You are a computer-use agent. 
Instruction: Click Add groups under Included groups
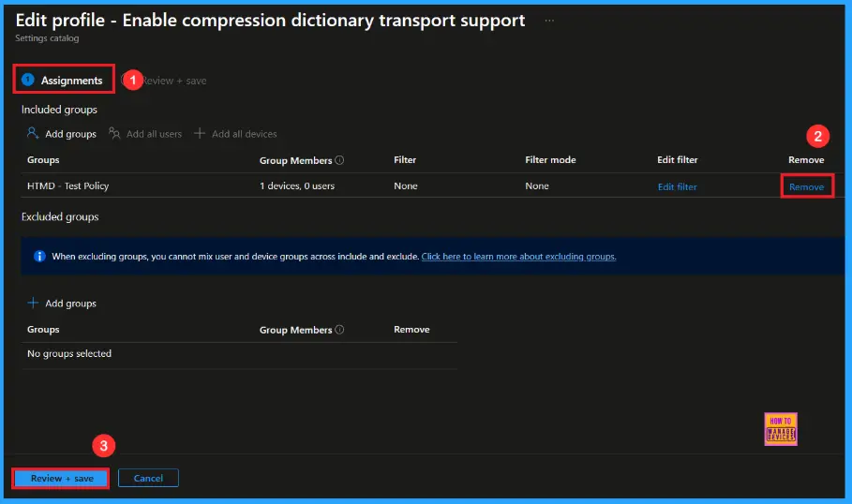[70, 134]
